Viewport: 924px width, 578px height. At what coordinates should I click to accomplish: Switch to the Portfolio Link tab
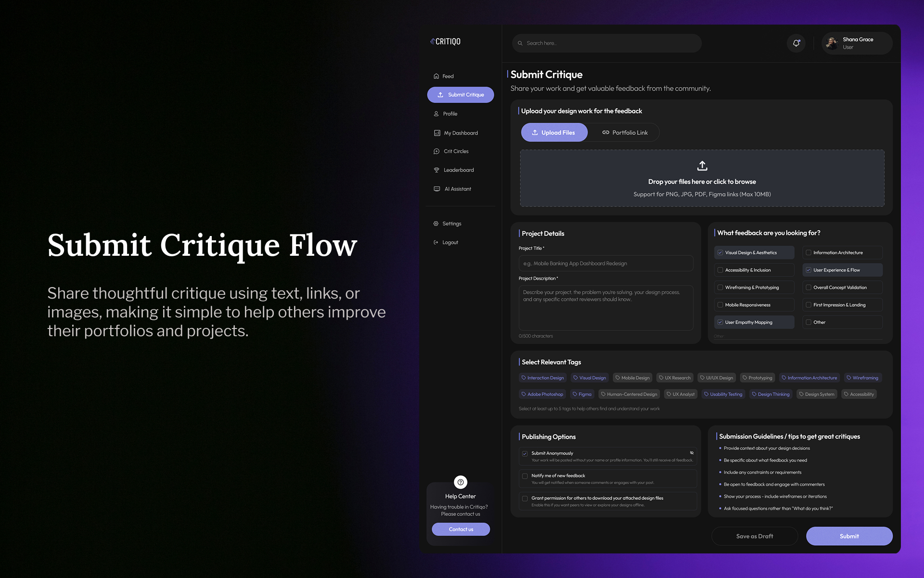click(x=625, y=132)
